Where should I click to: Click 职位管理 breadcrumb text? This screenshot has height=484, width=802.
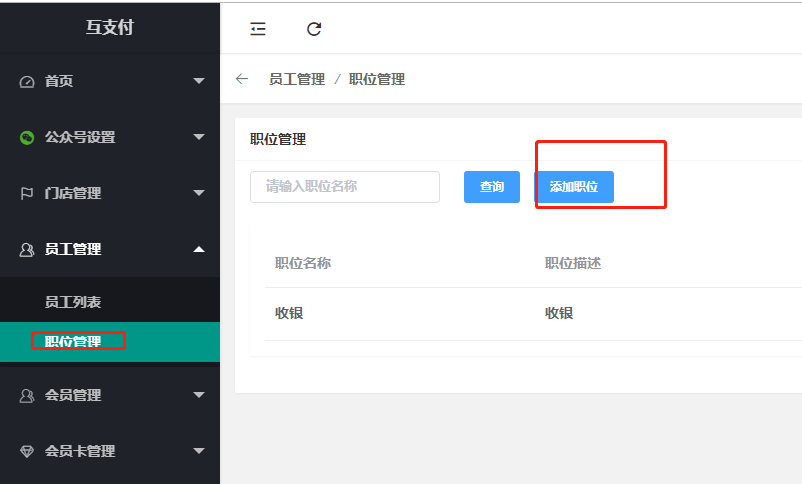click(377, 79)
